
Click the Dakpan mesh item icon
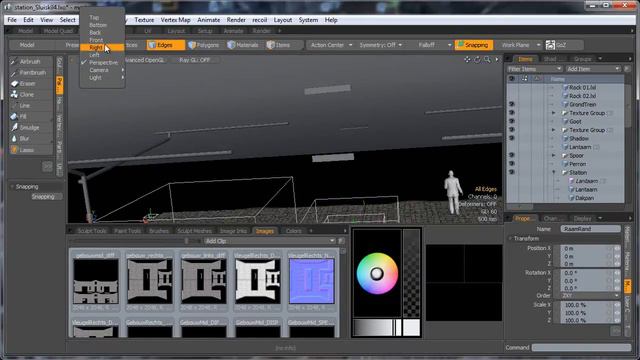pyautogui.click(x=571, y=198)
